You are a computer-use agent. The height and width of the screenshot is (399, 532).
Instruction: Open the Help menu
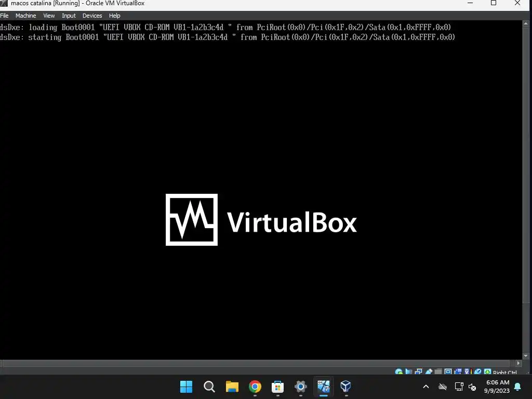coord(114,16)
